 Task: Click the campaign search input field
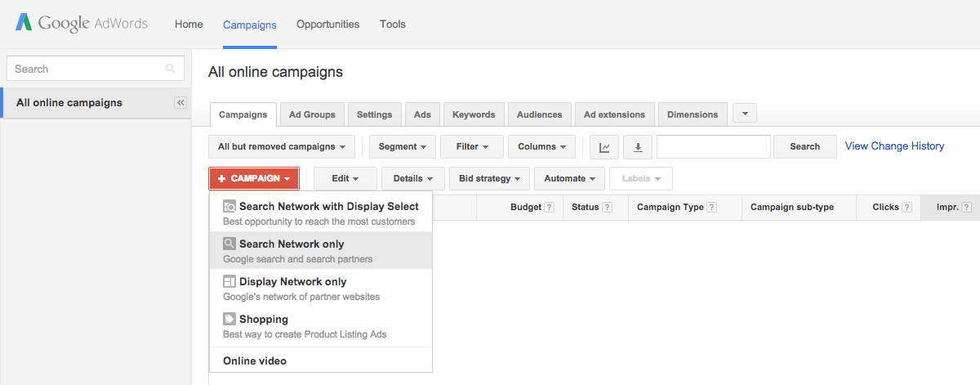pos(714,147)
